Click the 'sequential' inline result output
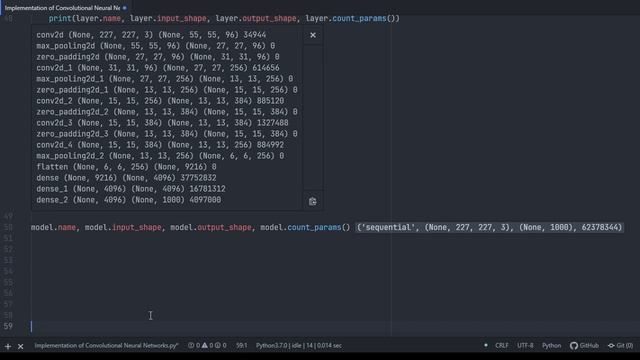This screenshot has width=640, height=360. pos(489,227)
